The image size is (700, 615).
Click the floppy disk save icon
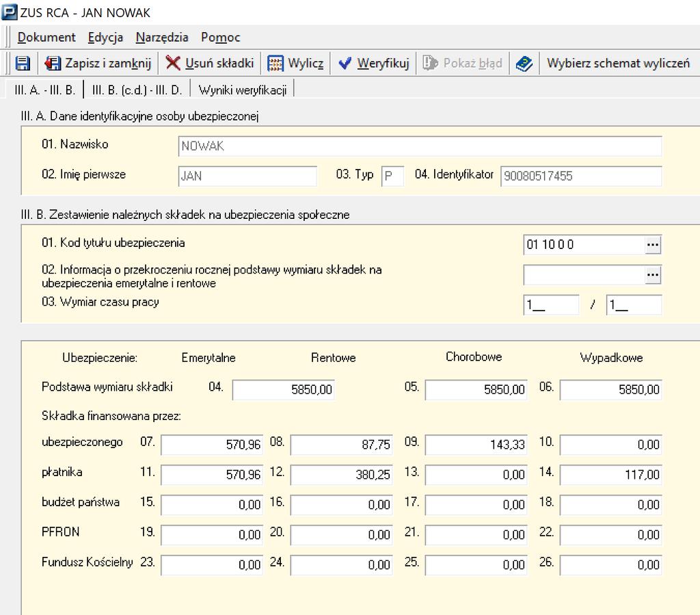23,64
